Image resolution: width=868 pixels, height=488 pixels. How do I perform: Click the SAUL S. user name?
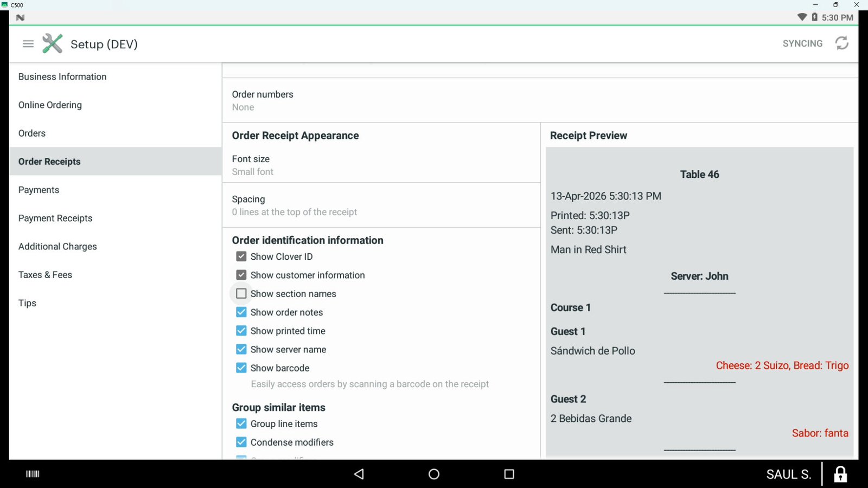pos(788,474)
